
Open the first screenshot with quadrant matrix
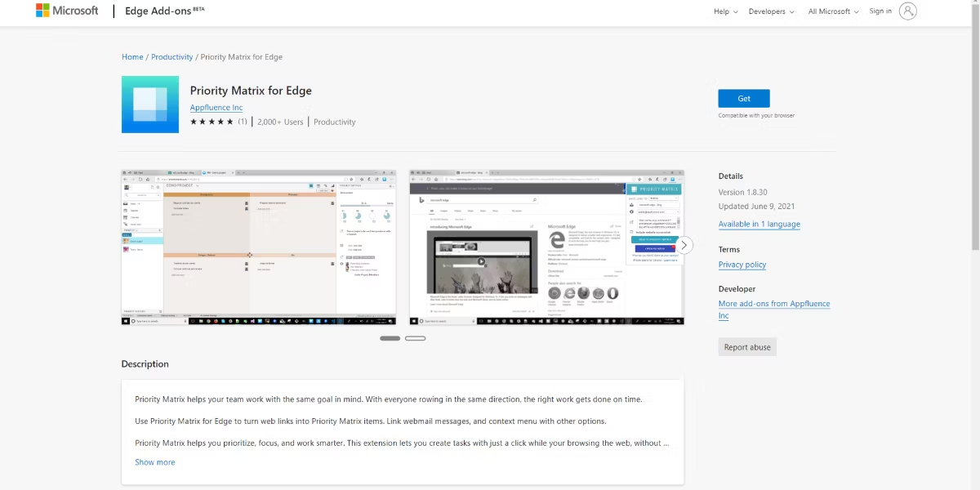coord(259,247)
